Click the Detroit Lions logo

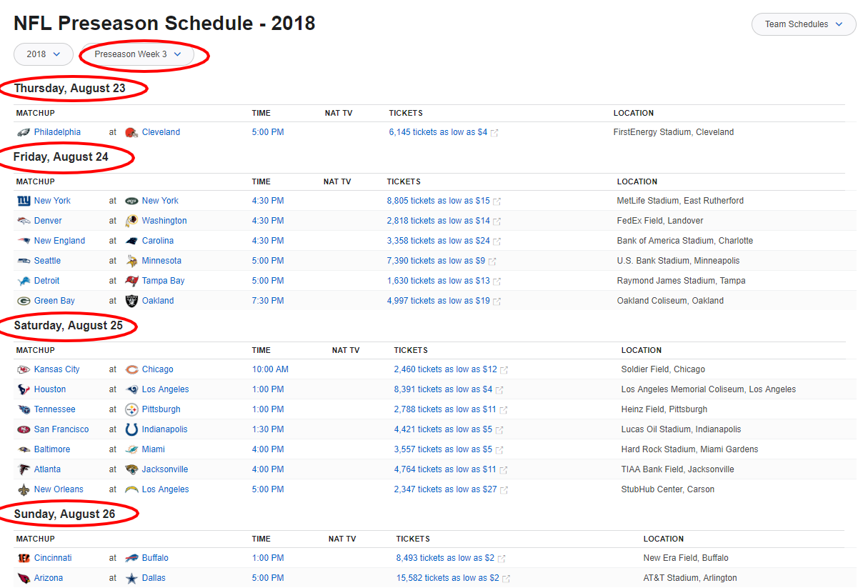pyautogui.click(x=24, y=281)
